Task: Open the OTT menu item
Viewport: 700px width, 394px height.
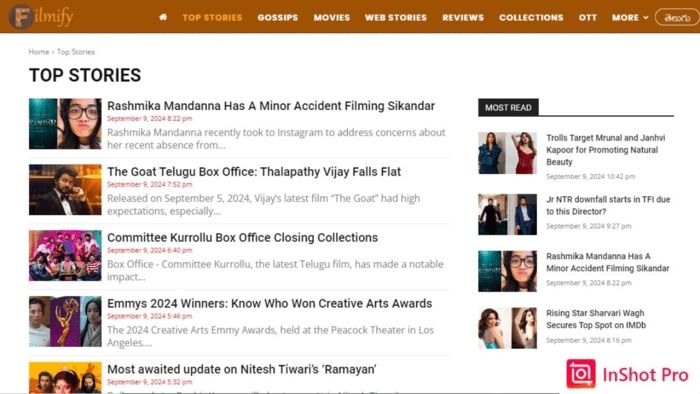Action: pos(588,17)
